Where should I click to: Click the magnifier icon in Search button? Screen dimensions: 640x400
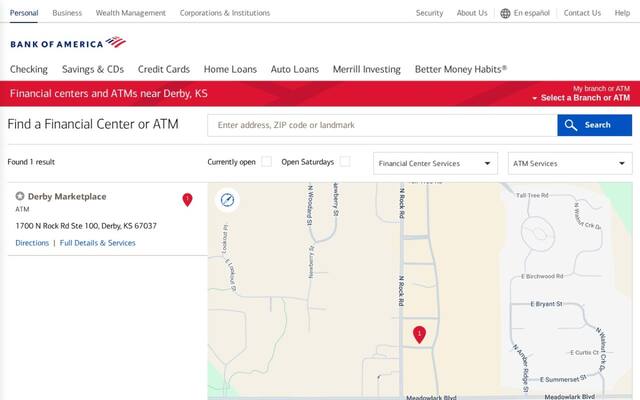tap(571, 125)
